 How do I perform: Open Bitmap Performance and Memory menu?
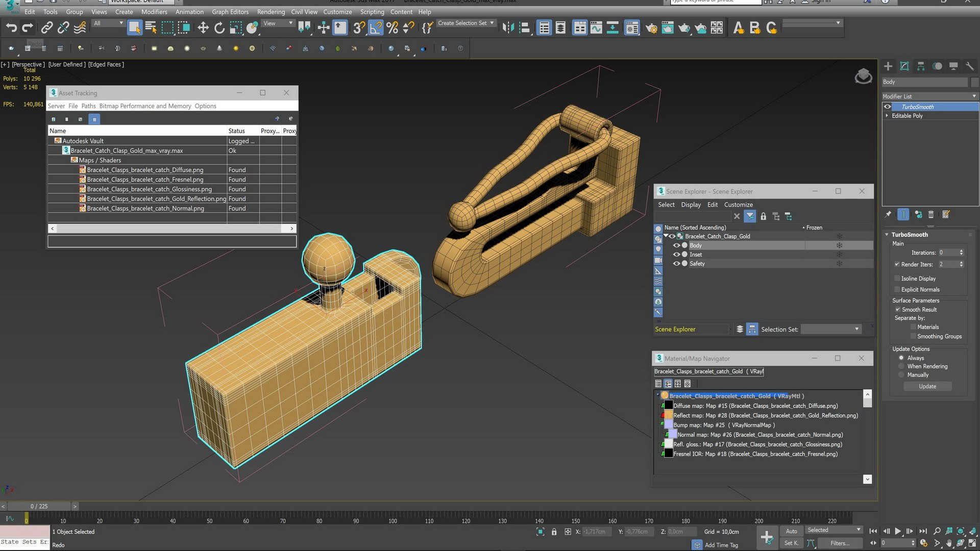click(145, 106)
